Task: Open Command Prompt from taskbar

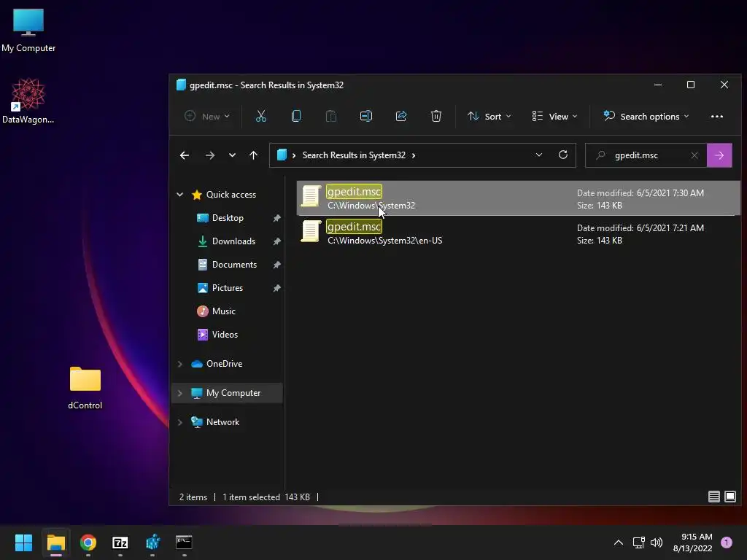Action: point(184,542)
